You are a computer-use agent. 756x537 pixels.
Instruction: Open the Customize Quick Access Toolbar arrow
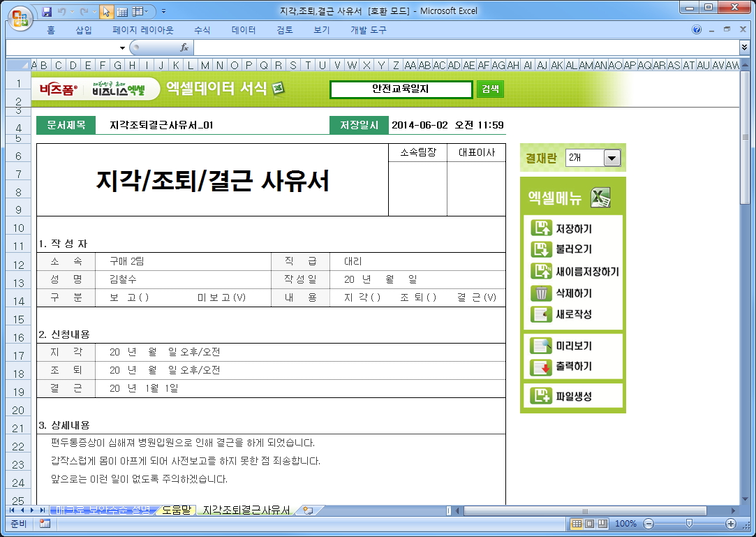pyautogui.click(x=163, y=11)
